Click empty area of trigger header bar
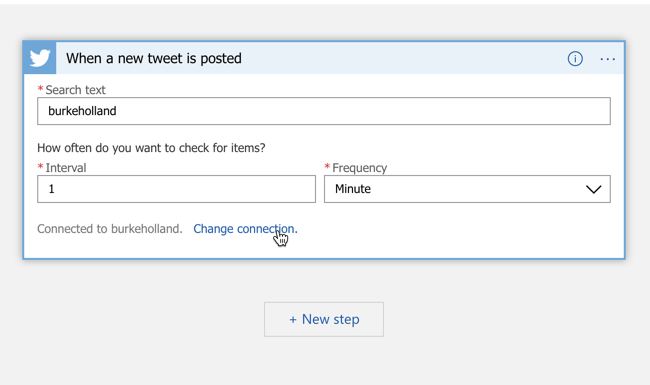Viewport: 650px width, 385px height. [402, 58]
